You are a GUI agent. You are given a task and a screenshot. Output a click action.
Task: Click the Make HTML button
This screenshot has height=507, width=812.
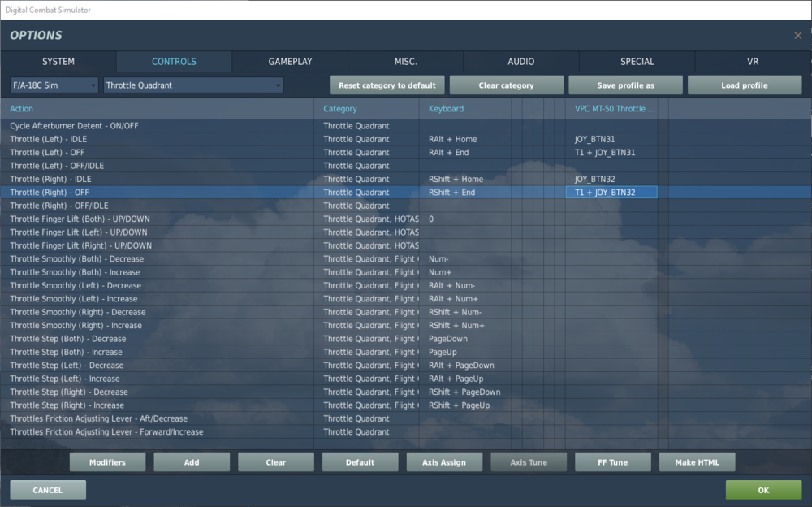(x=697, y=462)
